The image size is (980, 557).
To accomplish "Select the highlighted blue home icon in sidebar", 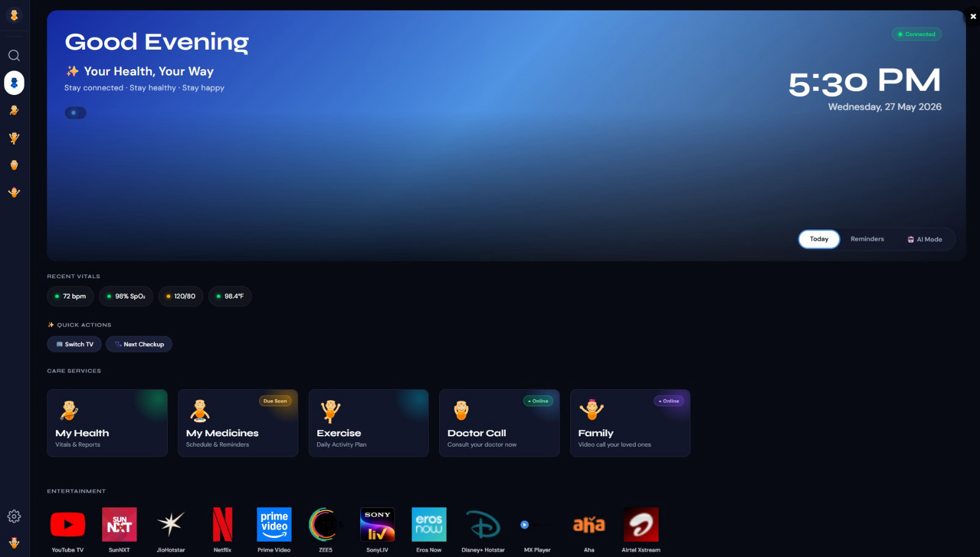I will coord(14,83).
